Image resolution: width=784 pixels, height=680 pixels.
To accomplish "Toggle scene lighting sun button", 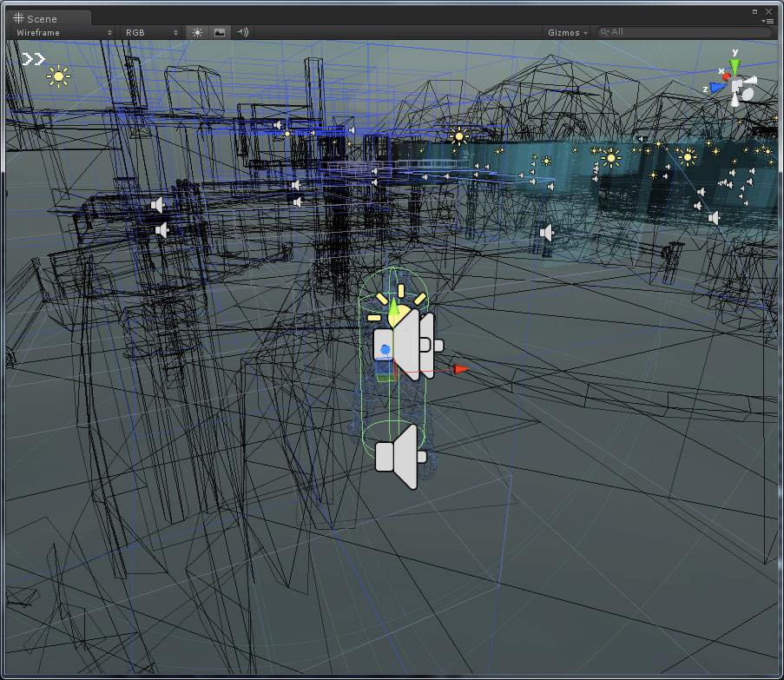I will click(x=197, y=32).
